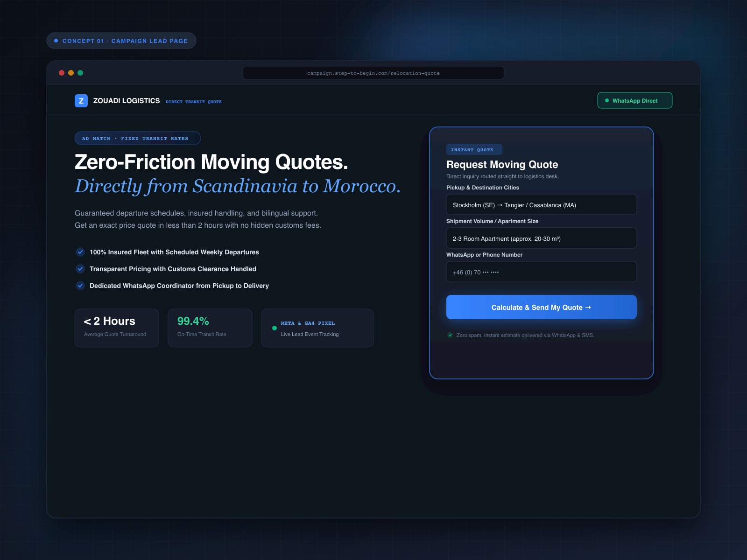Click checkmark next to 100% Insured Fleet

(x=80, y=252)
